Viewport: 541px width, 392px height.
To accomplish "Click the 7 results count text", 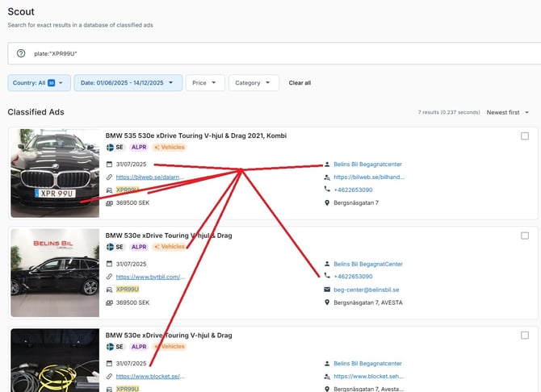I will pos(449,112).
